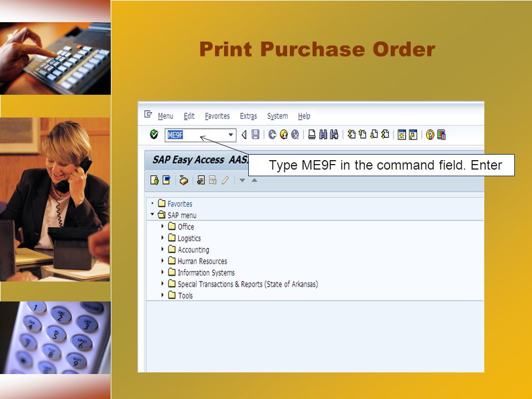Expand the Accounting folder arrow
532x399 pixels.
point(162,249)
